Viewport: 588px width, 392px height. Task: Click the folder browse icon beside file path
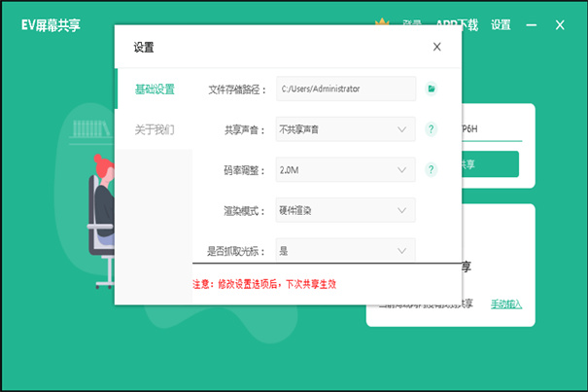click(x=432, y=89)
